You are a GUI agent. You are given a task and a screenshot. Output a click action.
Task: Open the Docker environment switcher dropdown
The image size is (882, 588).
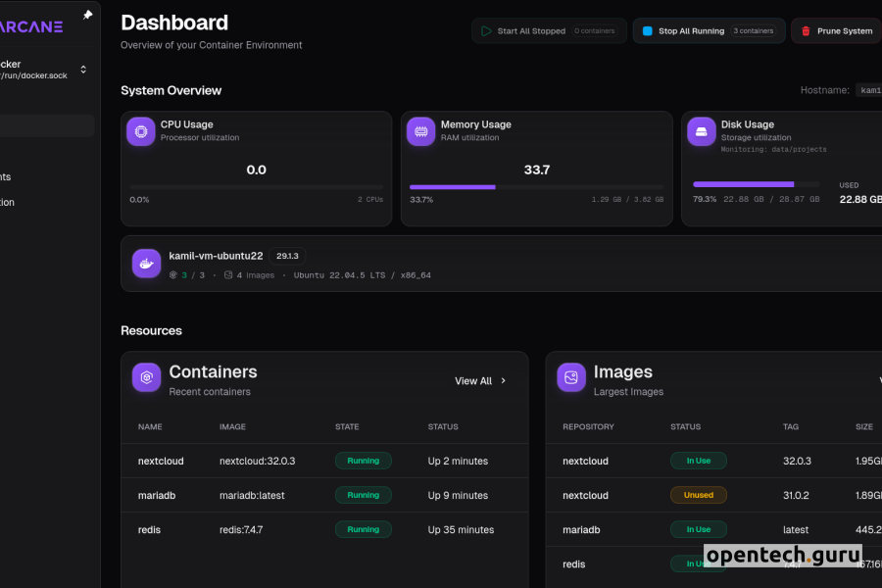coord(82,70)
